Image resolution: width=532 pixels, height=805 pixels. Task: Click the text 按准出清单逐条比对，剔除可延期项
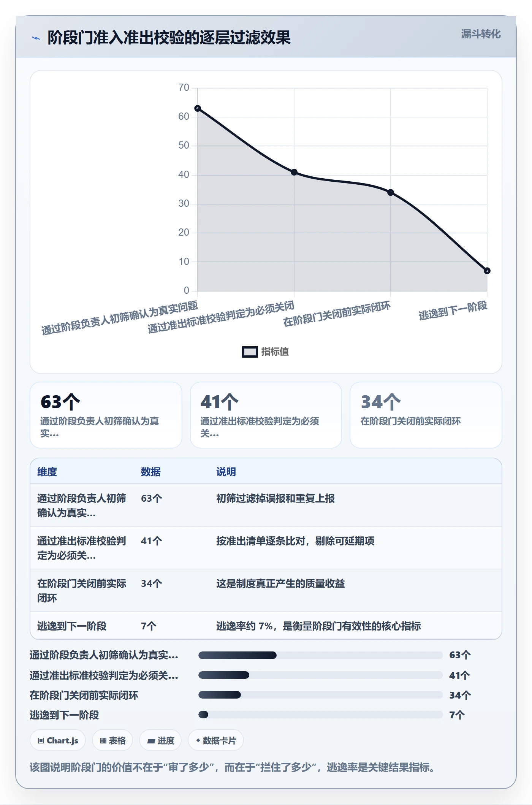pos(295,541)
